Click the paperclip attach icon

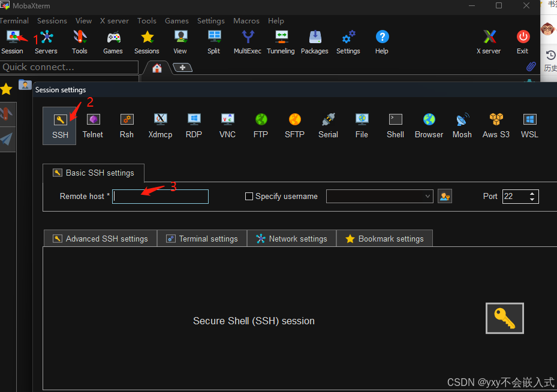[x=531, y=67]
